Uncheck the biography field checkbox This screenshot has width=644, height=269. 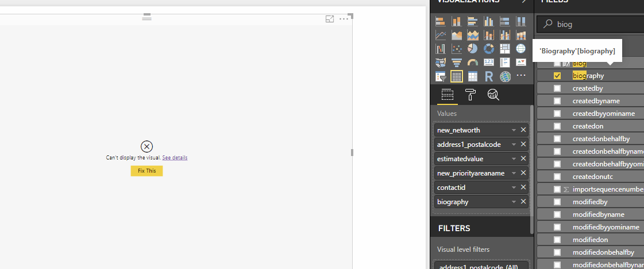tap(557, 76)
